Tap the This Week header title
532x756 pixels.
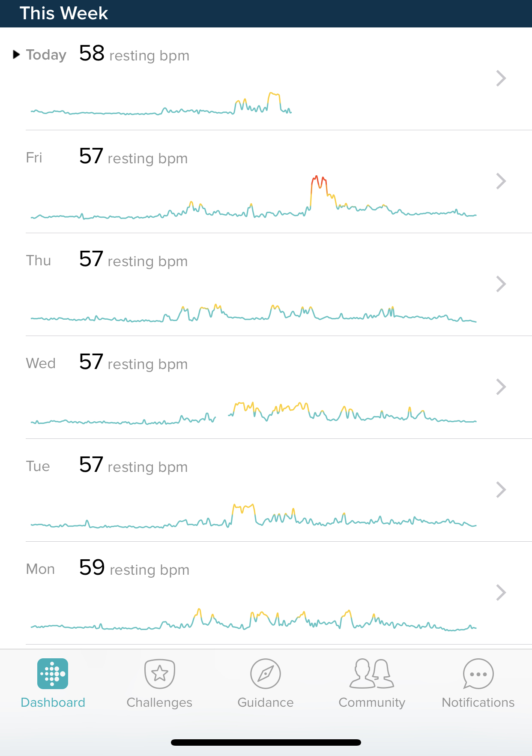pyautogui.click(x=64, y=13)
